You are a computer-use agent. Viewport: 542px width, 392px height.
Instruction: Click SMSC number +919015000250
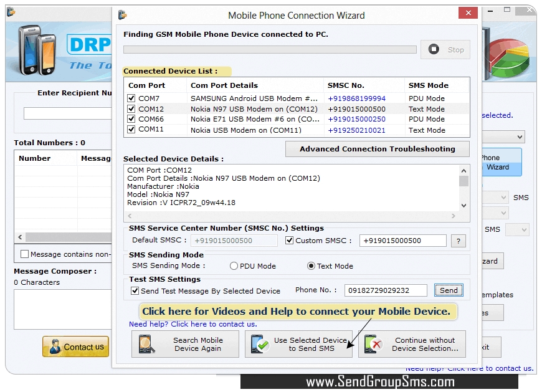(356, 119)
